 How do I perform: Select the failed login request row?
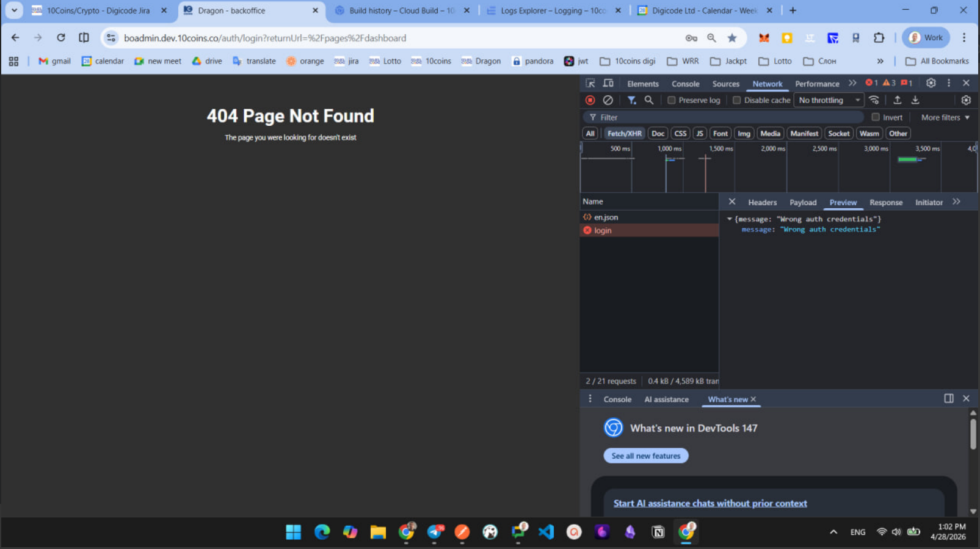click(x=649, y=230)
